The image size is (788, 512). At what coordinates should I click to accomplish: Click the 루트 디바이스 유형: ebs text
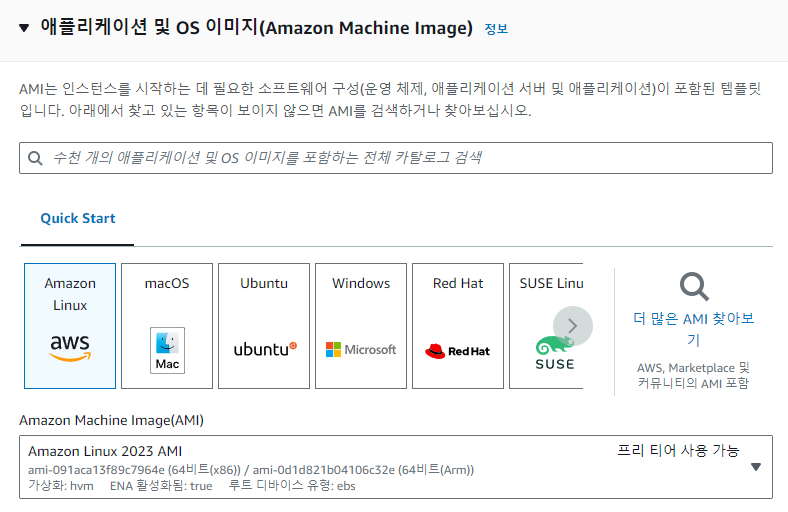click(x=292, y=485)
